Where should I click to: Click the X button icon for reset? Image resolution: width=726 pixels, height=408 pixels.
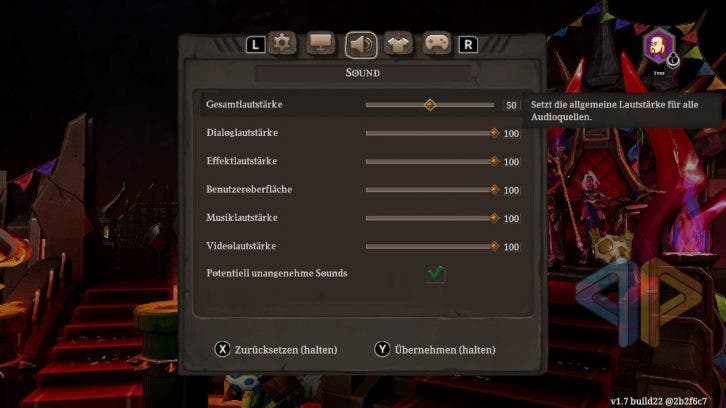pos(222,349)
